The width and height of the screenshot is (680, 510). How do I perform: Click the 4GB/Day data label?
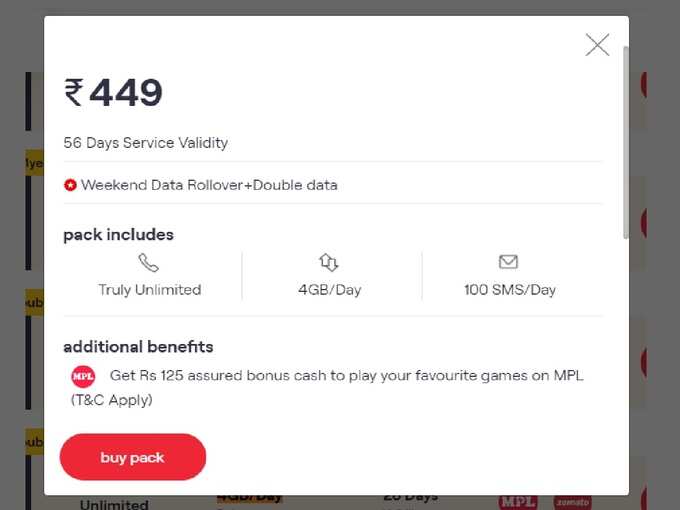pyautogui.click(x=330, y=290)
